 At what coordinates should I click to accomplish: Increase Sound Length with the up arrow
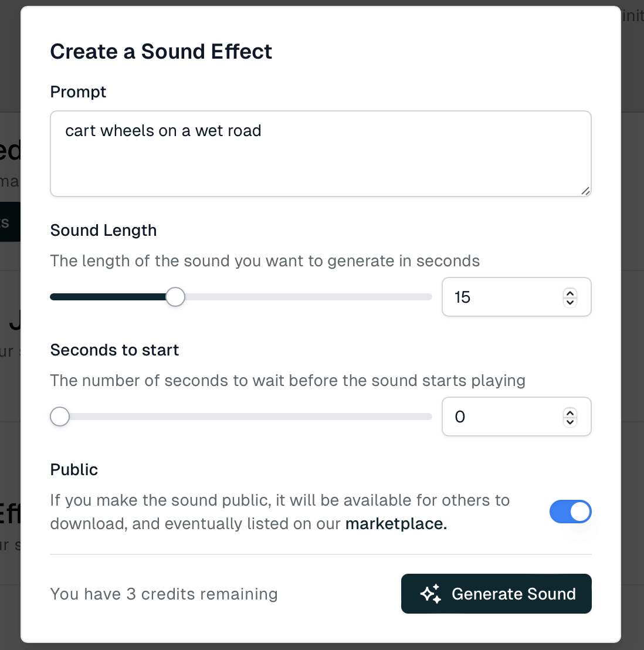click(x=570, y=293)
